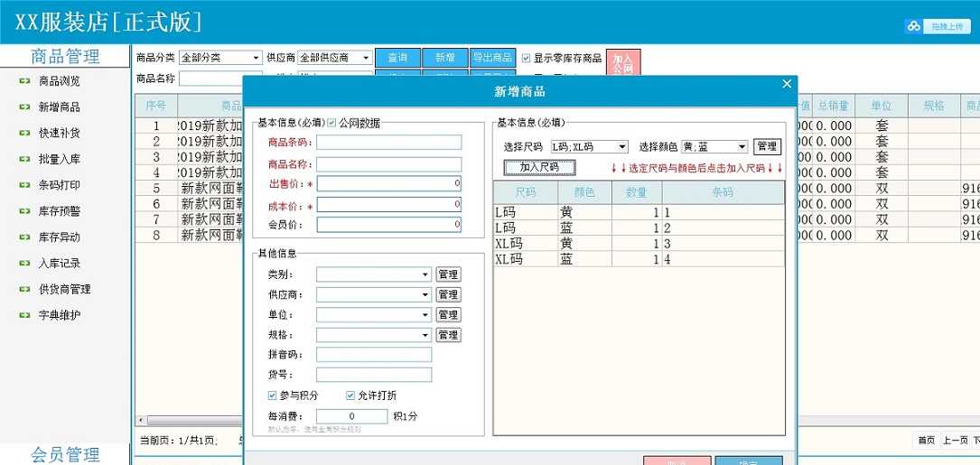
Task: Focus the 商品条码 input field
Action: (388, 143)
